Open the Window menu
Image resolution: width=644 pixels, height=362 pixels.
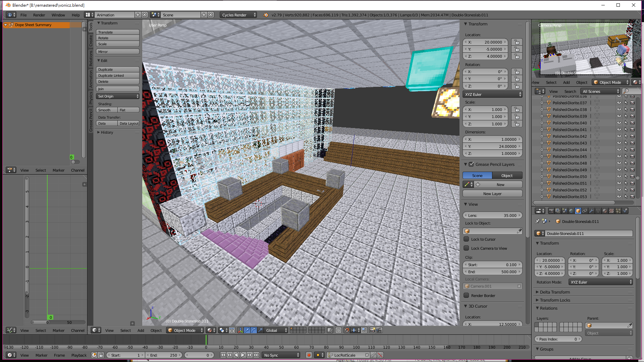coord(58,15)
